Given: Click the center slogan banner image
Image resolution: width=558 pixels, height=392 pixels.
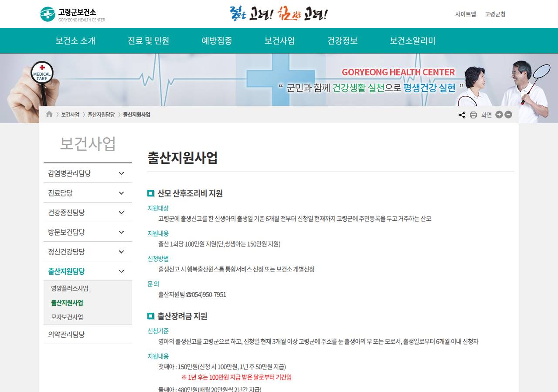Looking at the screenshot, I should click(x=279, y=14).
